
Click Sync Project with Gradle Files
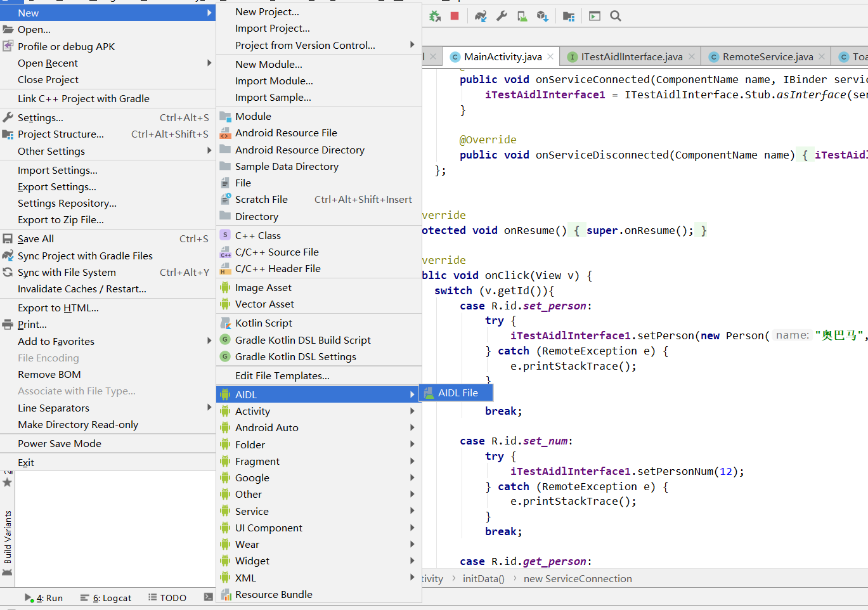coord(108,256)
